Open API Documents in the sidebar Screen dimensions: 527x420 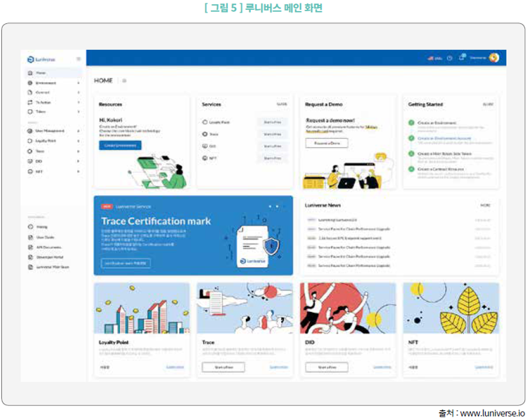coord(45,247)
